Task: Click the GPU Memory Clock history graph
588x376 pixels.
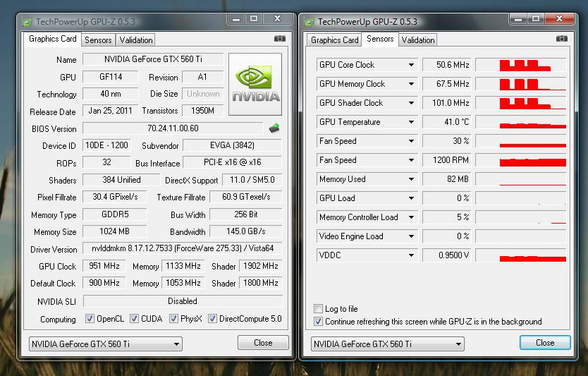Action: (x=521, y=84)
